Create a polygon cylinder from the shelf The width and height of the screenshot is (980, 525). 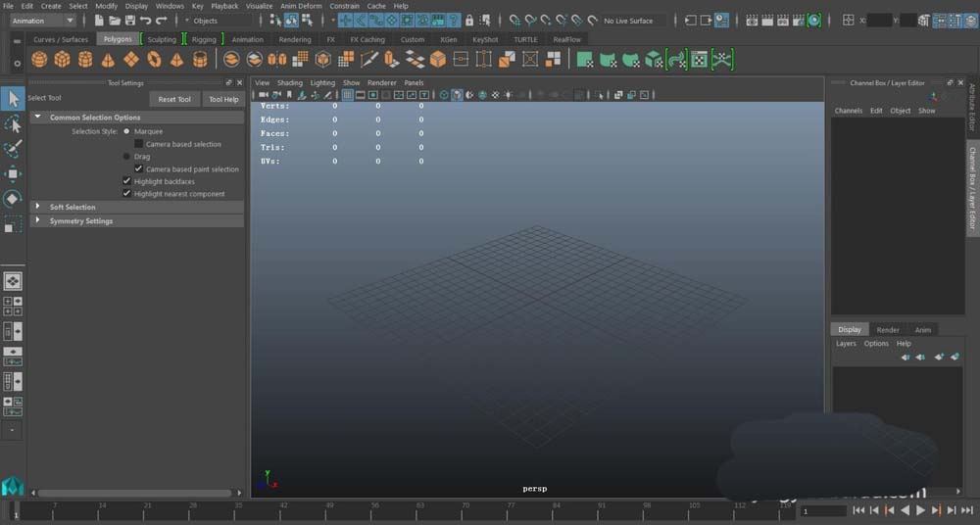pos(85,60)
